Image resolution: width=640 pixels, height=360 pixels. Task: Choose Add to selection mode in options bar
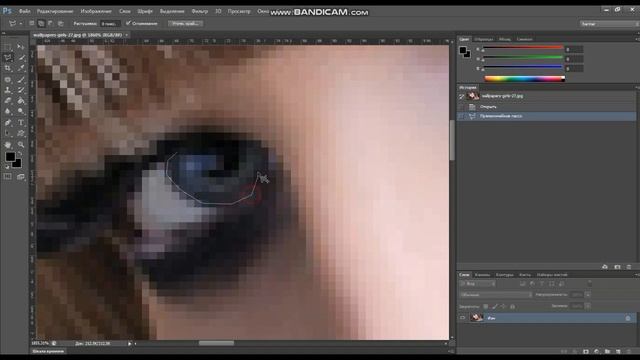pyautogui.click(x=41, y=24)
